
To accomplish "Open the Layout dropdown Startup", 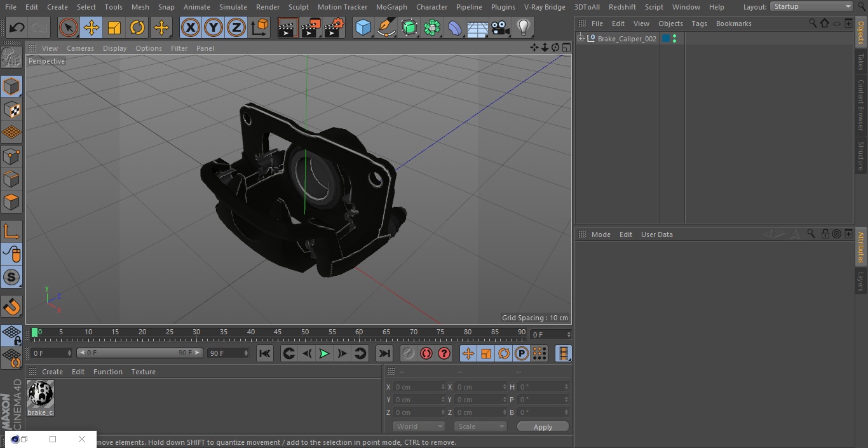I will click(x=811, y=6).
